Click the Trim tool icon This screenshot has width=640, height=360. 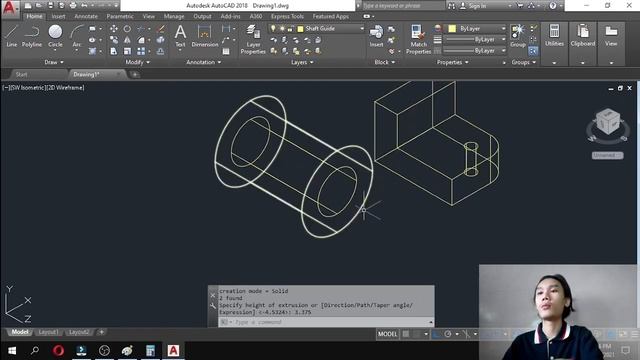tap(141, 29)
